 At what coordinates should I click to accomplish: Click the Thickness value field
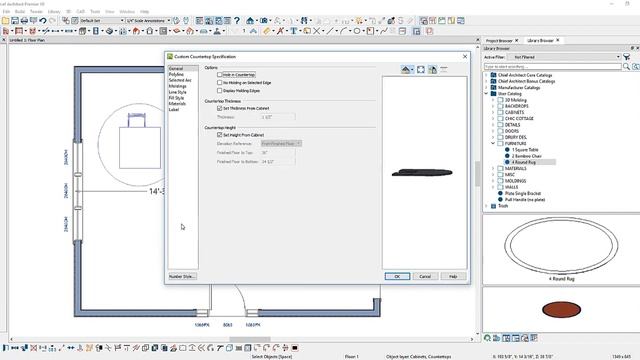tap(278, 117)
